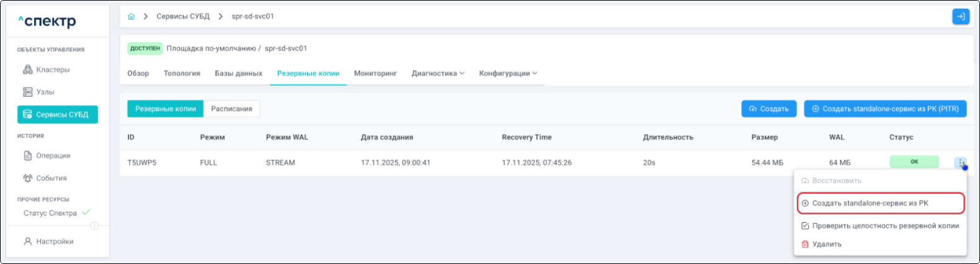This screenshot has width=980, height=264.
Task: Select the Резервные копии toggle button
Action: [x=166, y=109]
